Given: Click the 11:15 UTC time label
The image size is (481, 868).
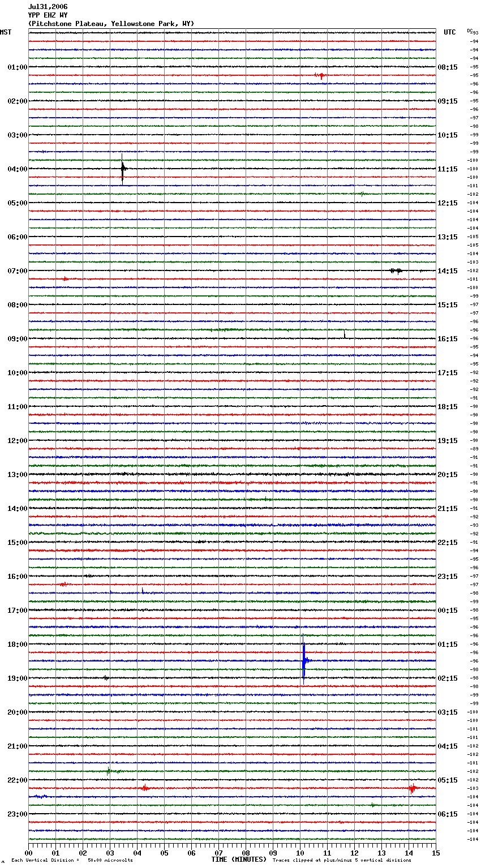Looking at the screenshot, I should tap(448, 169).
